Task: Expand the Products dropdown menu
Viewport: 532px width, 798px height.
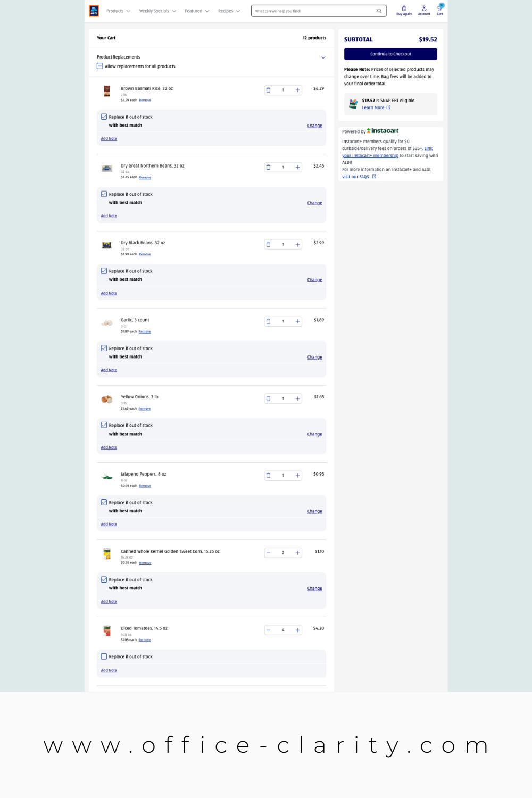Action: [118, 11]
